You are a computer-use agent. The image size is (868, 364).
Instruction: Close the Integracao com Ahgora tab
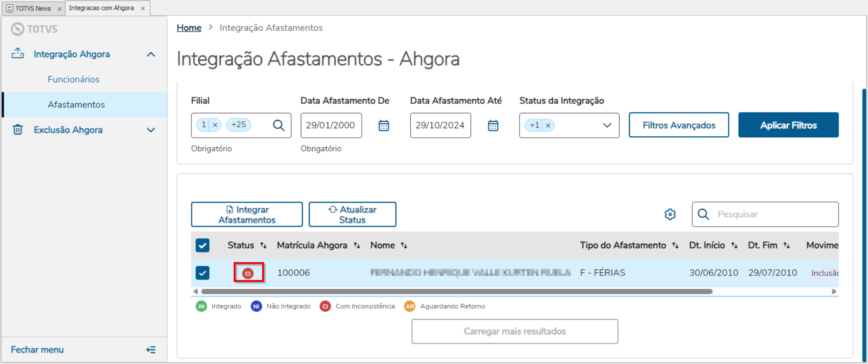coord(143,8)
